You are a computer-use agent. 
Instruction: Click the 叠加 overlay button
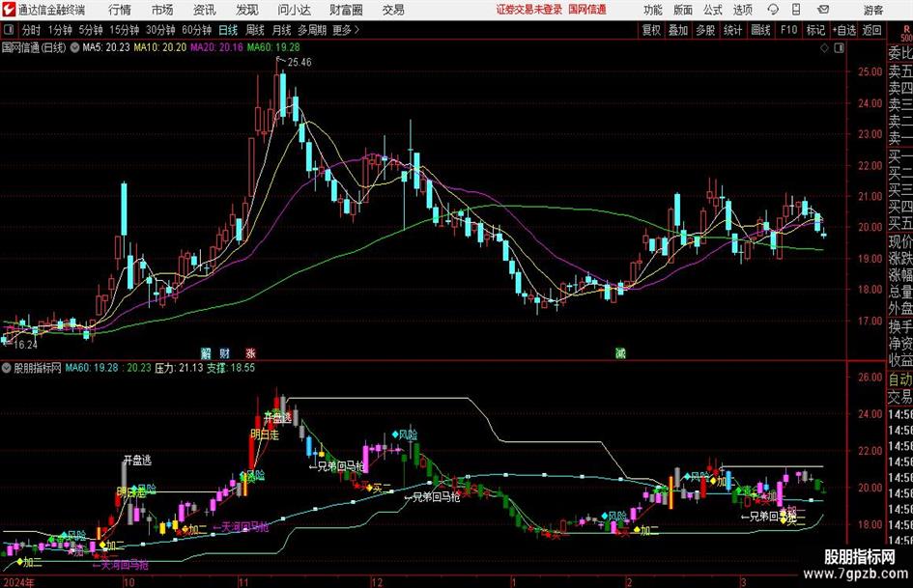pyautogui.click(x=678, y=30)
